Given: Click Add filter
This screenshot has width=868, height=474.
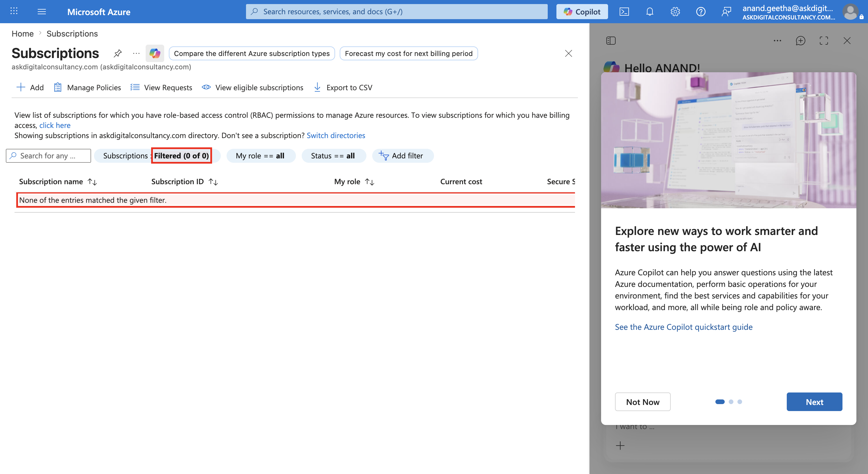Looking at the screenshot, I should point(403,156).
